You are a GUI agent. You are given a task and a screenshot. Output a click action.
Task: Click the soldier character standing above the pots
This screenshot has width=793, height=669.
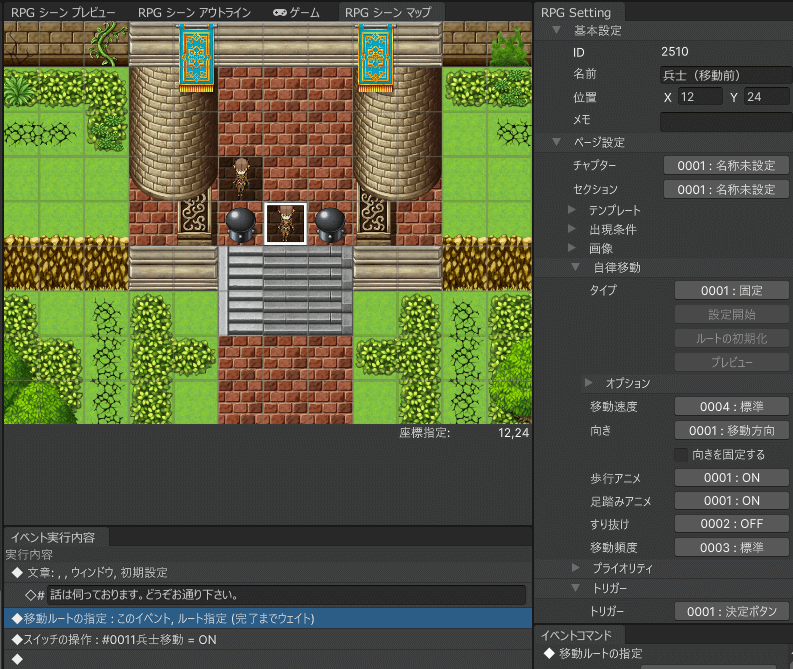pos(241,176)
